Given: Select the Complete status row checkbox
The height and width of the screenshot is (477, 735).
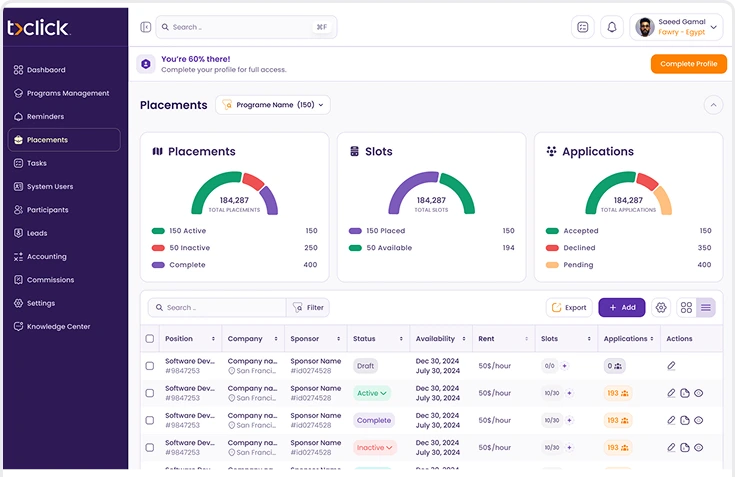Looking at the screenshot, I should point(150,420).
